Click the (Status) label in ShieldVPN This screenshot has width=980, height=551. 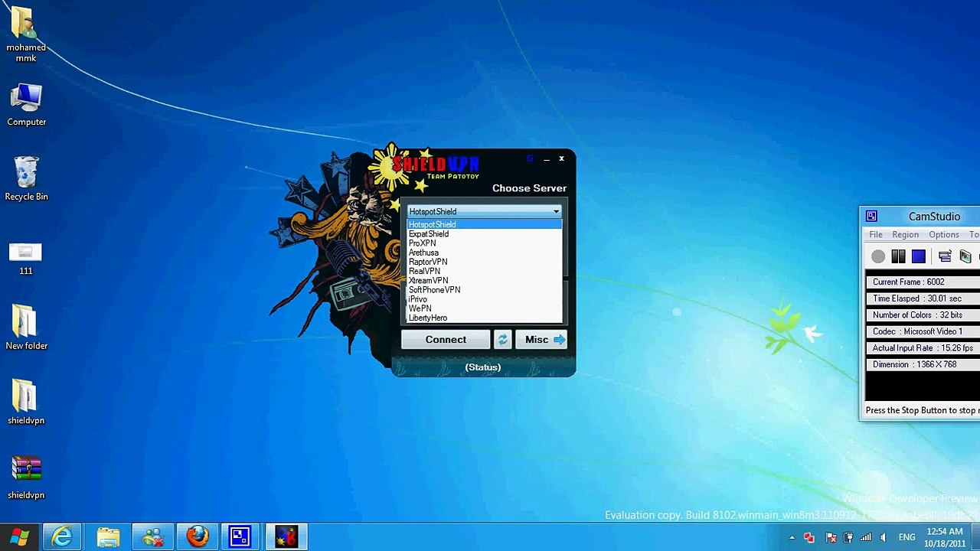click(483, 367)
